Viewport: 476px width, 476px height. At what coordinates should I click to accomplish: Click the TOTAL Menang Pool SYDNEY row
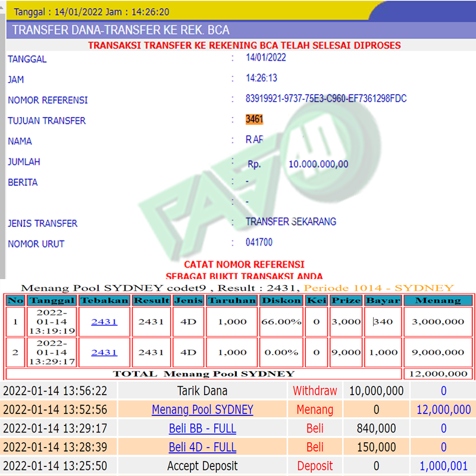203,374
